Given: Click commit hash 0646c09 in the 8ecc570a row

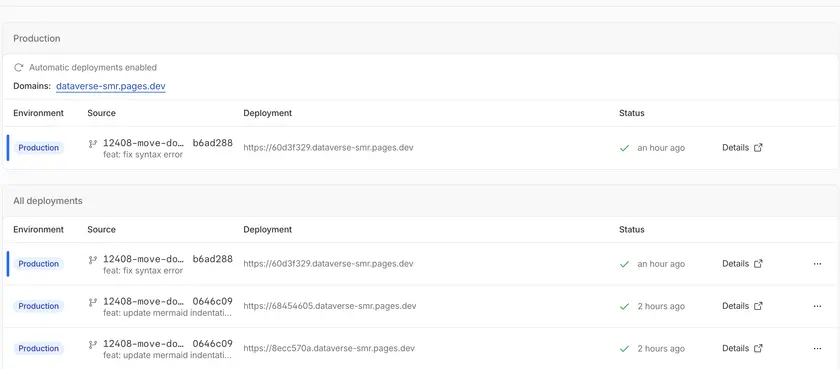Looking at the screenshot, I should point(213,343).
